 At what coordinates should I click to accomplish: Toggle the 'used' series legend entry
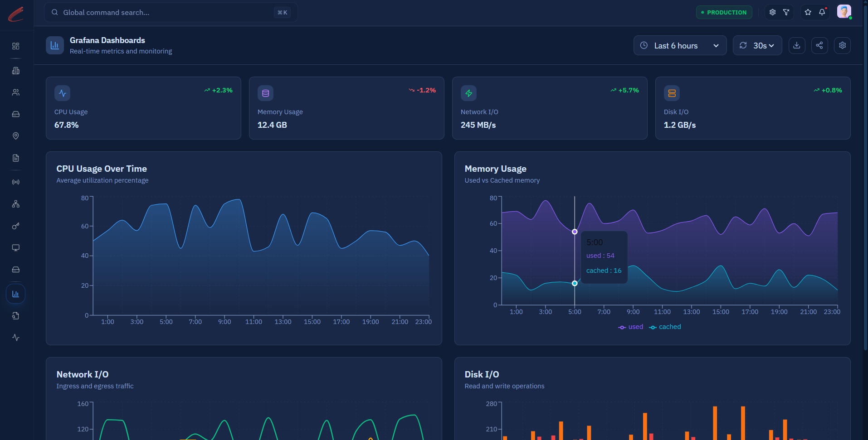[x=631, y=327]
